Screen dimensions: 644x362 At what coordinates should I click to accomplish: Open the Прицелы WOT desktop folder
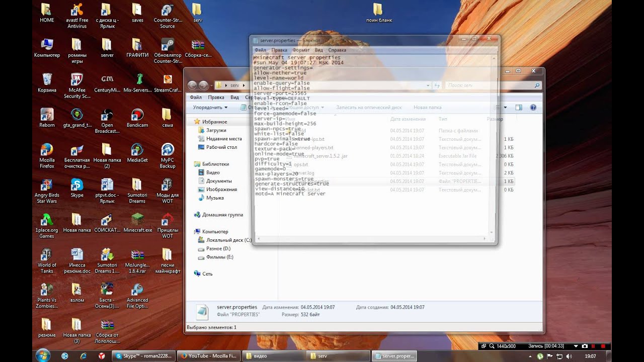168,226
